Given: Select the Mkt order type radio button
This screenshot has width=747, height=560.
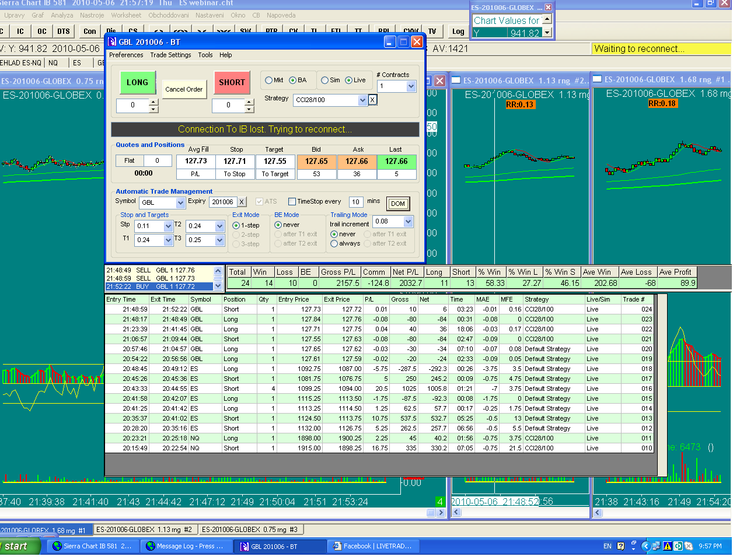Looking at the screenshot, I should [x=269, y=80].
